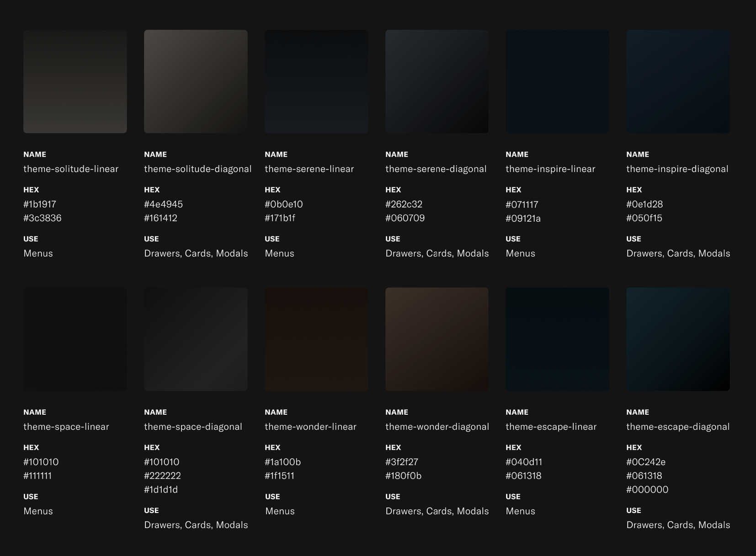Click the theme-solitude-linear gradient swatch
Viewport: 756px width, 556px height.
pos(75,81)
